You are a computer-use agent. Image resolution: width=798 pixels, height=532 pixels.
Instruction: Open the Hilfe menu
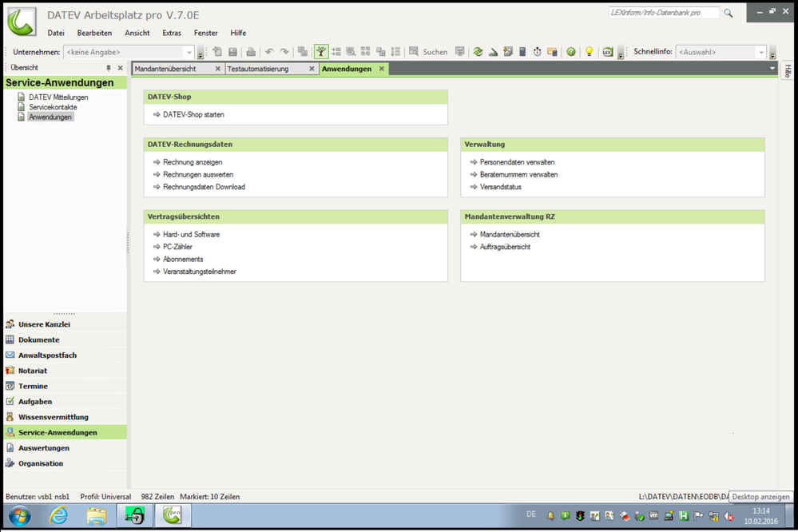click(x=238, y=33)
